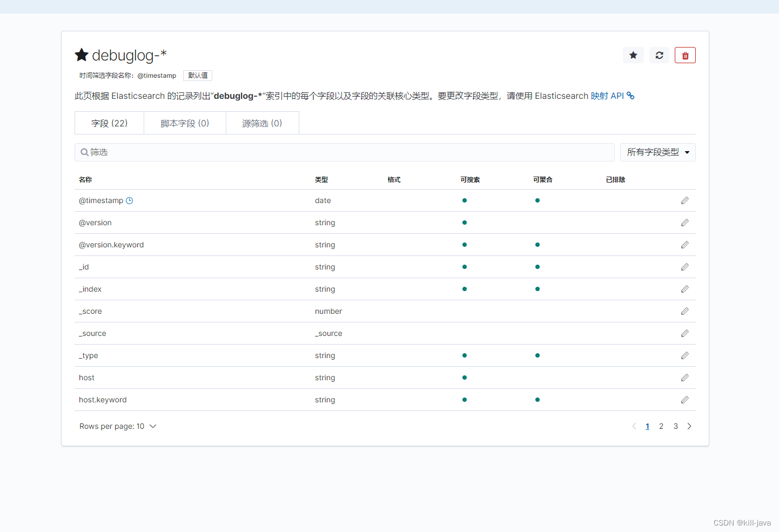Sort by 可搜索 column header
This screenshot has width=779, height=532.
pos(470,179)
